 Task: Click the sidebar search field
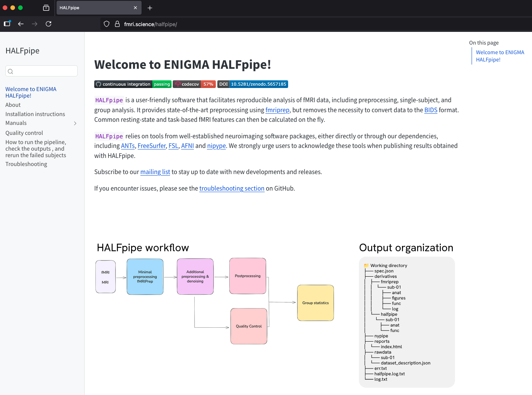41,71
